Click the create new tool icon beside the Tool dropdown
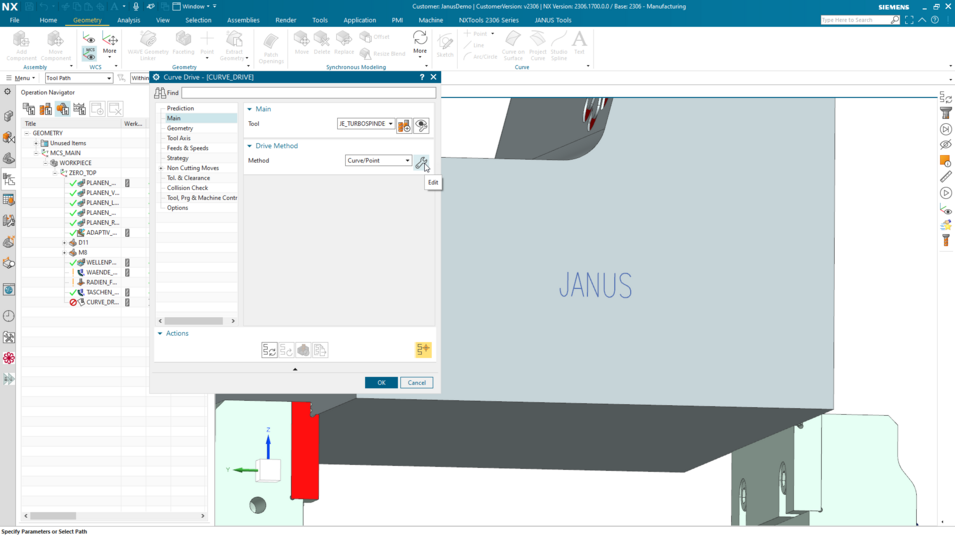This screenshot has width=955, height=537. pos(404,125)
